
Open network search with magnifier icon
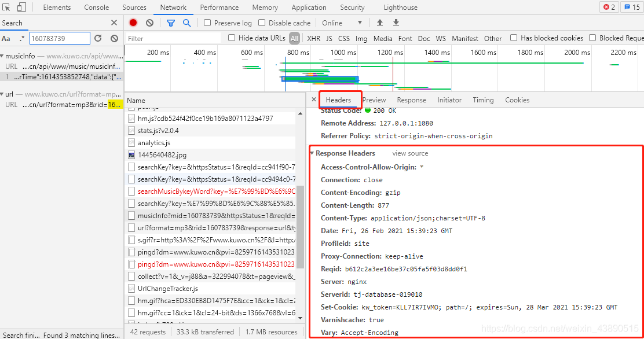pos(187,23)
